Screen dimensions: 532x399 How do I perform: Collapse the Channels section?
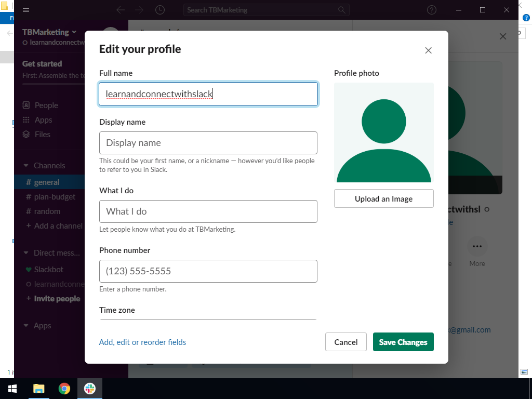[x=26, y=166]
